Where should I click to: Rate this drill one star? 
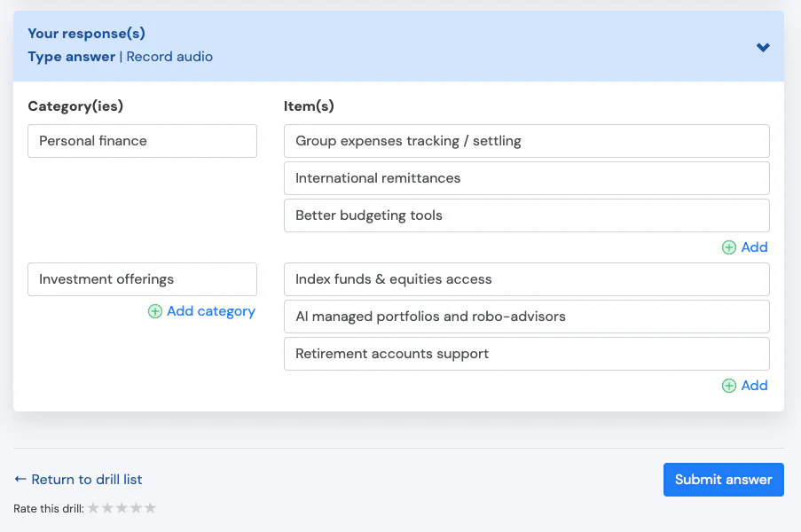tap(93, 508)
